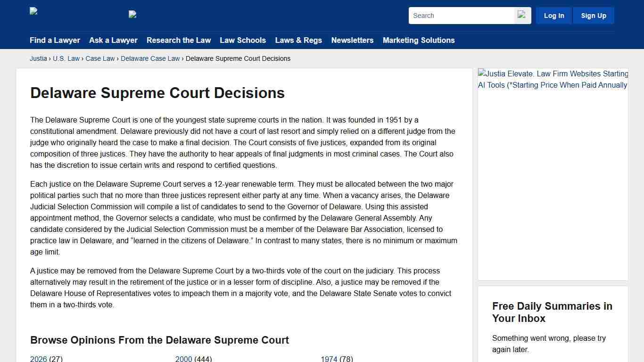Open the Ask a Lawyer menu
The image size is (644, 362).
click(x=113, y=40)
